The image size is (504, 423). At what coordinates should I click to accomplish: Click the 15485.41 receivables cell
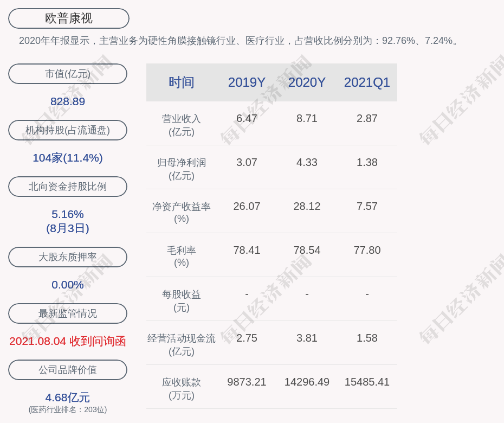click(367, 382)
